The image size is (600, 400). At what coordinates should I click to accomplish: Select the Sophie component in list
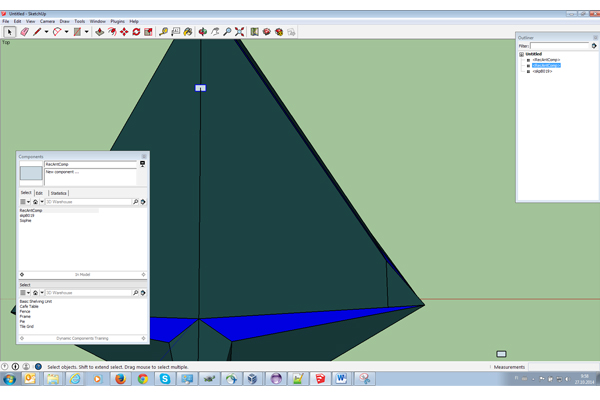coord(26,220)
